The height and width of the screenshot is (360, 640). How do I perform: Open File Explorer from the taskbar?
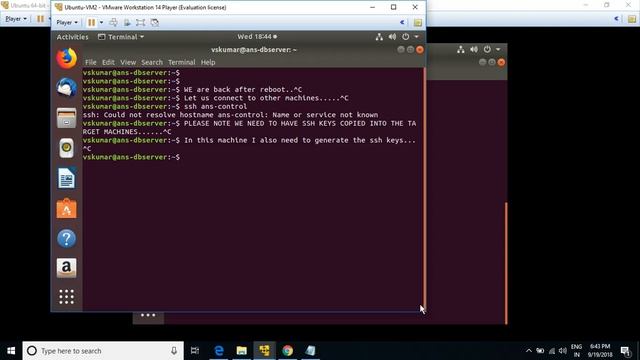point(242,351)
